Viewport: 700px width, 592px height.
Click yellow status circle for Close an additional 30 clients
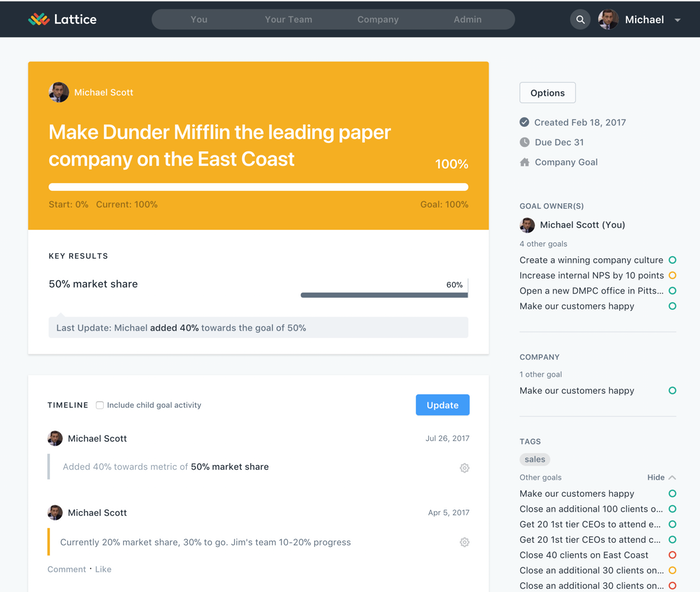click(x=672, y=570)
